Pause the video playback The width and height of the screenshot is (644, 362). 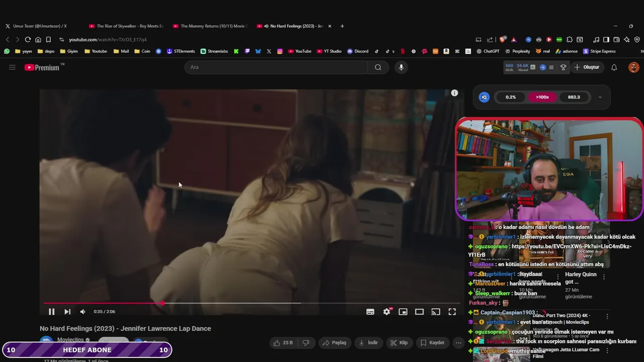(x=51, y=312)
